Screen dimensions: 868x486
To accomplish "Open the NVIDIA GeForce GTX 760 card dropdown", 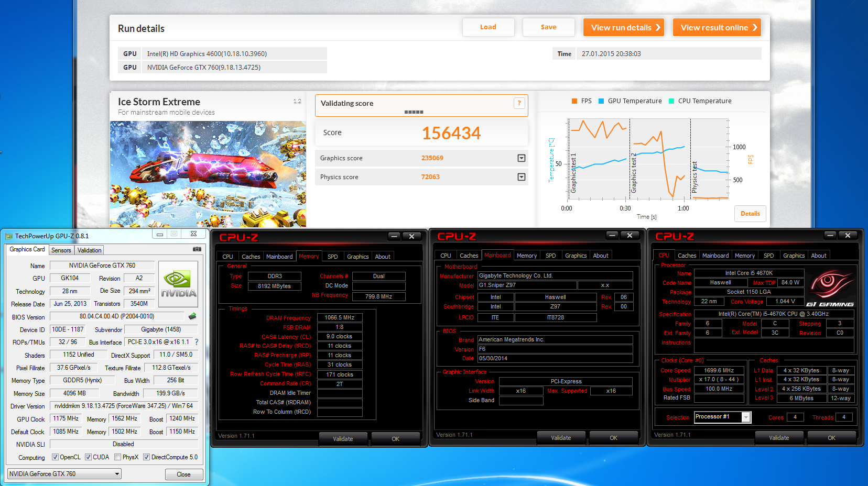I will 64,474.
